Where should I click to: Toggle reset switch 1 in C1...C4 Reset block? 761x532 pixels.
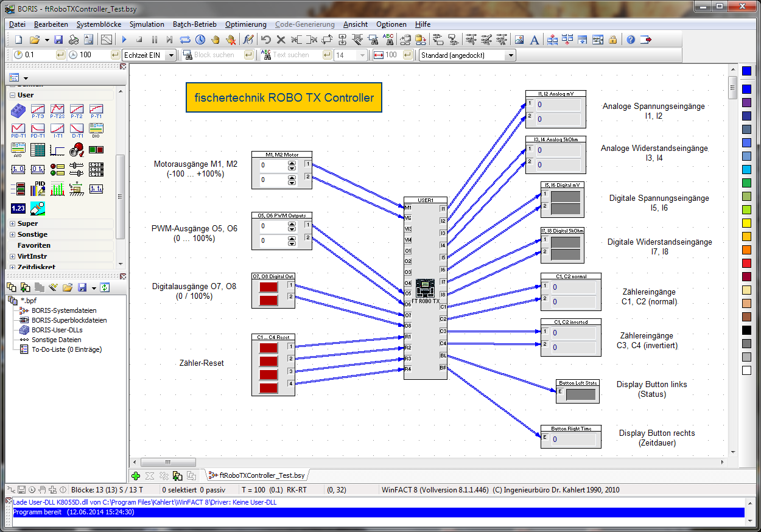tap(269, 348)
